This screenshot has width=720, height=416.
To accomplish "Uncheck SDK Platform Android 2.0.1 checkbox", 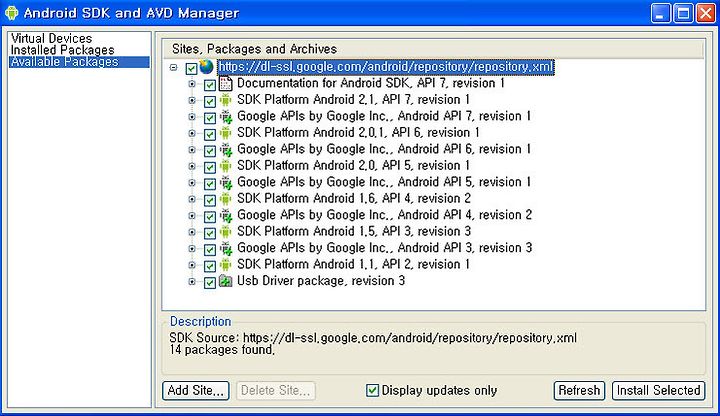I will pyautogui.click(x=210, y=135).
